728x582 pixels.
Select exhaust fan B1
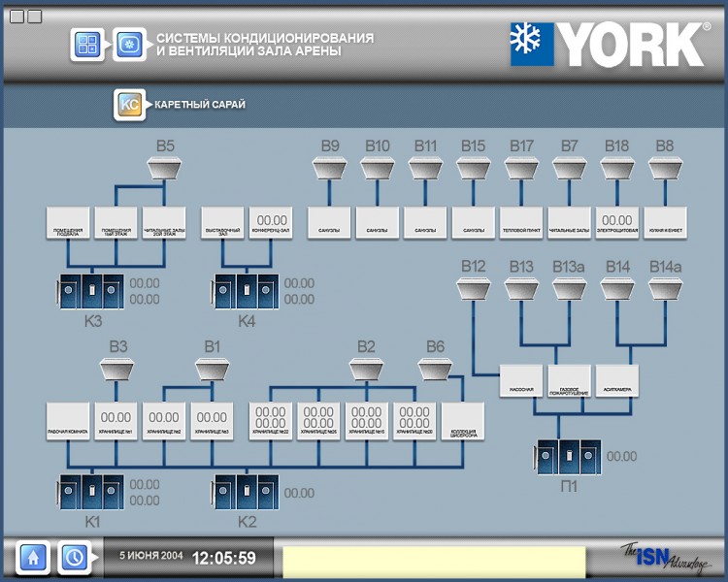pyautogui.click(x=213, y=369)
